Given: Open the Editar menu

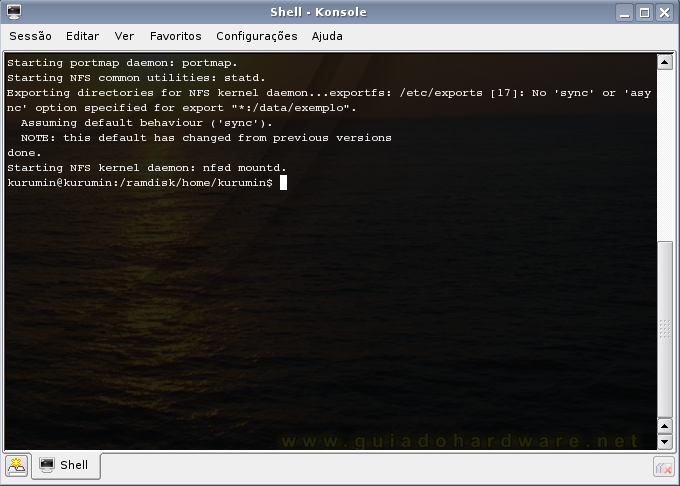Looking at the screenshot, I should (x=82, y=36).
